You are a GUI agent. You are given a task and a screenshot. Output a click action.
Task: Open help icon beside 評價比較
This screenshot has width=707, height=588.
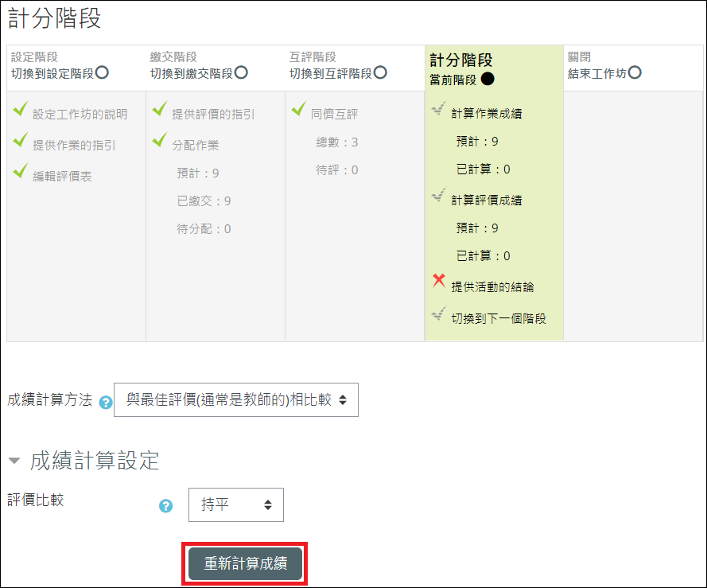[x=166, y=506]
